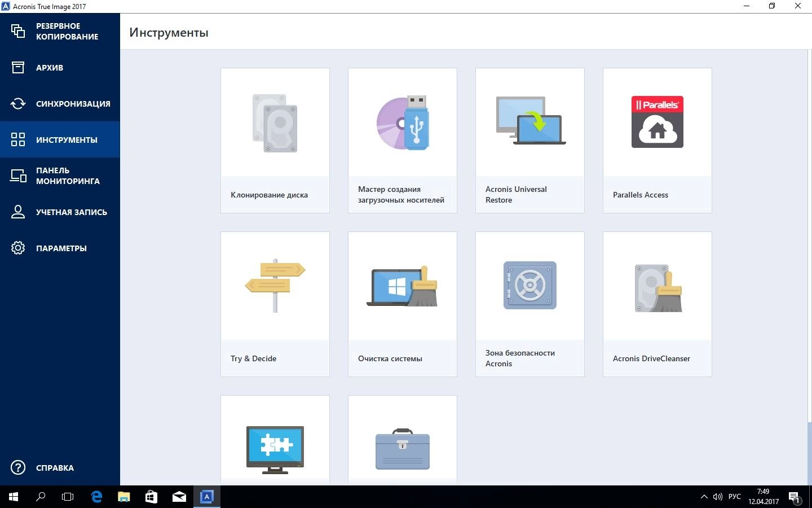
Task: Click the four-squares tools icon
Action: pyautogui.click(x=18, y=139)
